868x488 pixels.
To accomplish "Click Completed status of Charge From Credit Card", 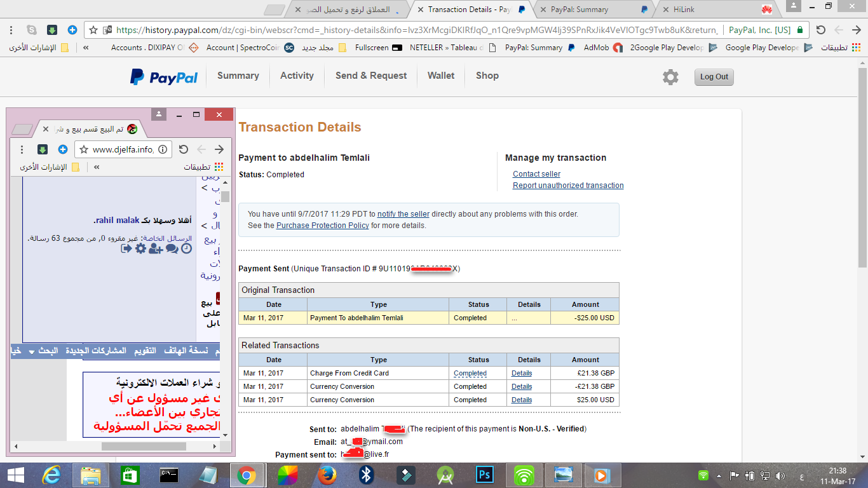I will (x=470, y=374).
